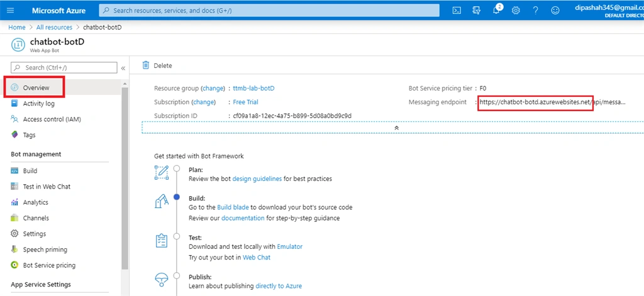644x296 pixels.
Task: Click the Bot Service pricing icon
Action: click(15, 265)
